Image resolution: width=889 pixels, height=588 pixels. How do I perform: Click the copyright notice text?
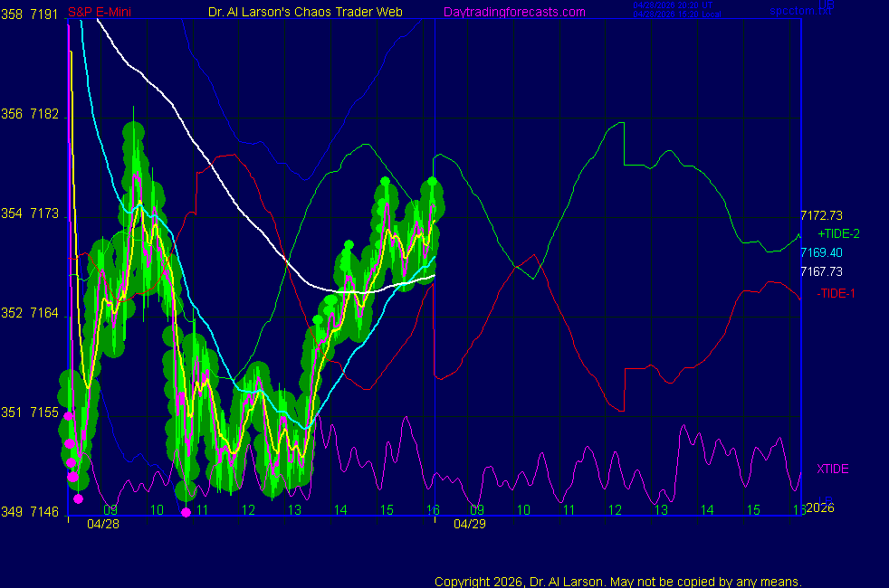tap(618, 582)
